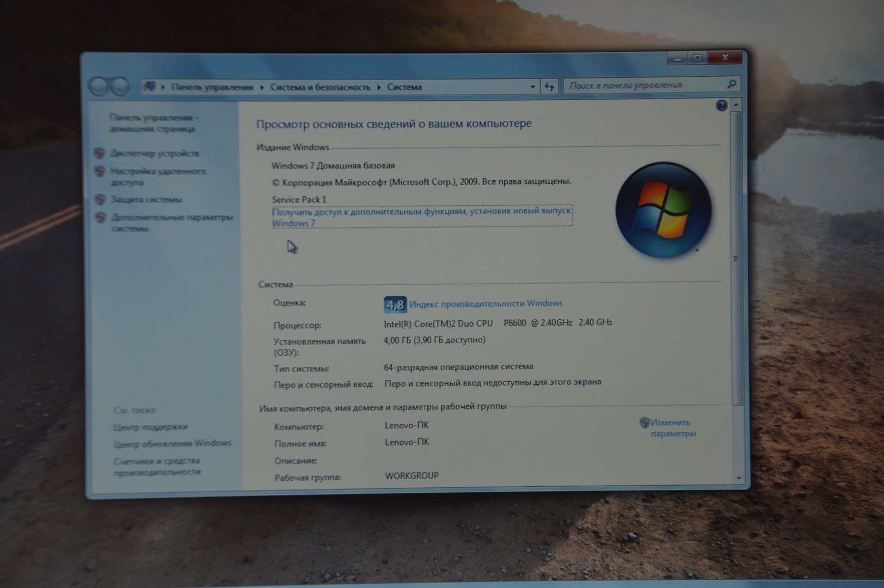Click the Forward navigation arrow button
Image resolution: width=884 pixels, height=588 pixels.
[119, 86]
